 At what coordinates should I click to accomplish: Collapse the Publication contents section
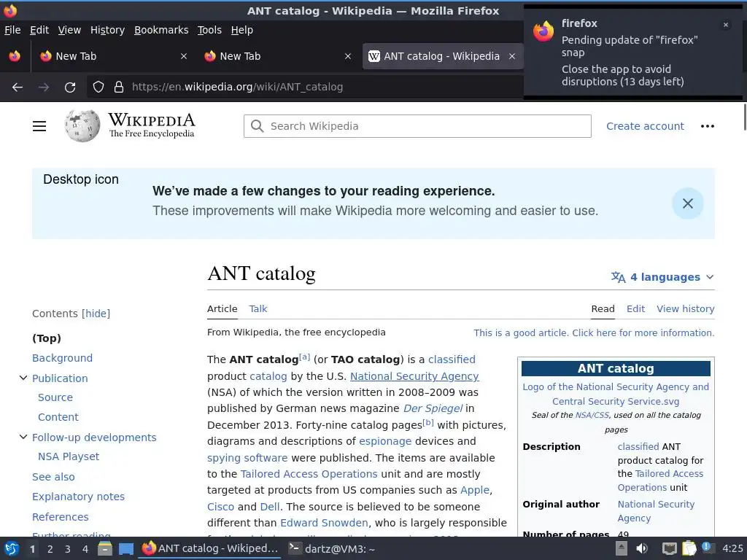tap(23, 378)
